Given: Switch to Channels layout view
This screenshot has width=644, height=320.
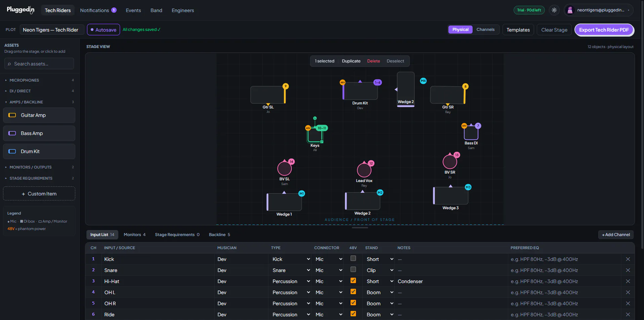Looking at the screenshot, I should pos(485,30).
